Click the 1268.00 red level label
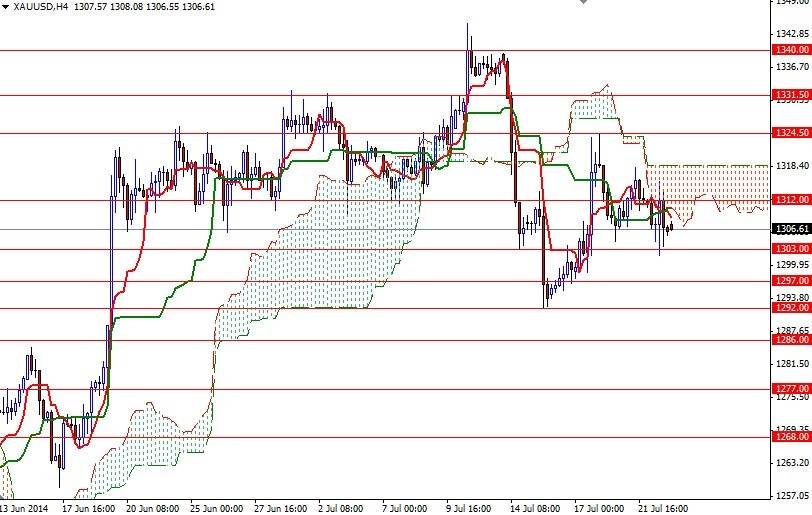Viewport: 812px width, 515px height. pyautogui.click(x=790, y=436)
